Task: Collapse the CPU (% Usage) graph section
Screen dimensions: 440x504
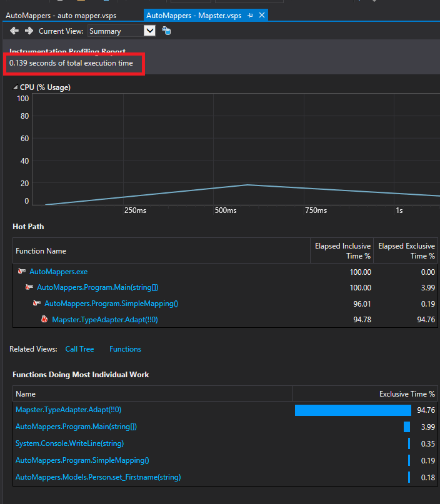Action: (16, 88)
